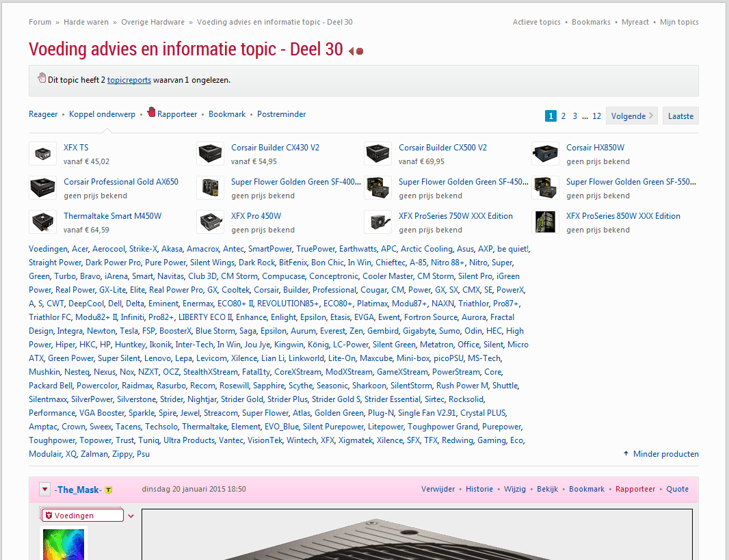729x560 pixels.
Task: Click the hand icon in topicreports notice
Action: (x=42, y=78)
